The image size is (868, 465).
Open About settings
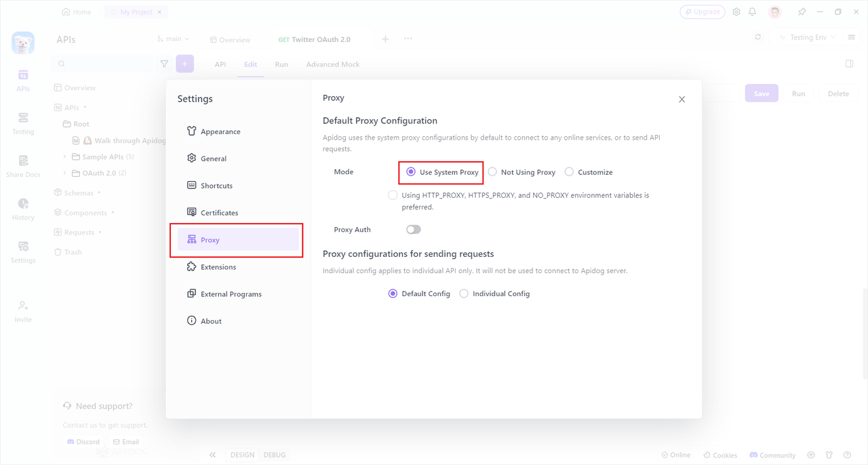tap(238, 321)
